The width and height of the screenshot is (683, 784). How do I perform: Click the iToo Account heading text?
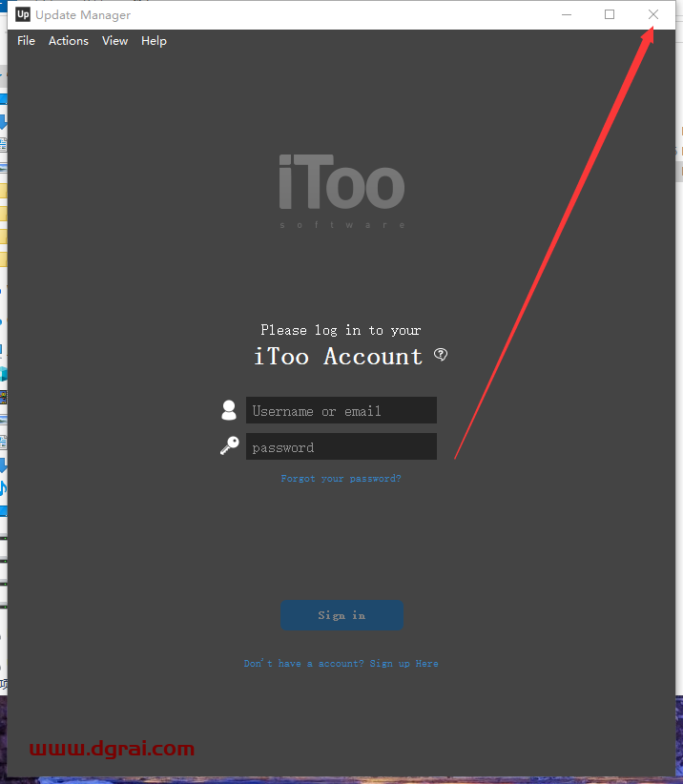tap(339, 357)
